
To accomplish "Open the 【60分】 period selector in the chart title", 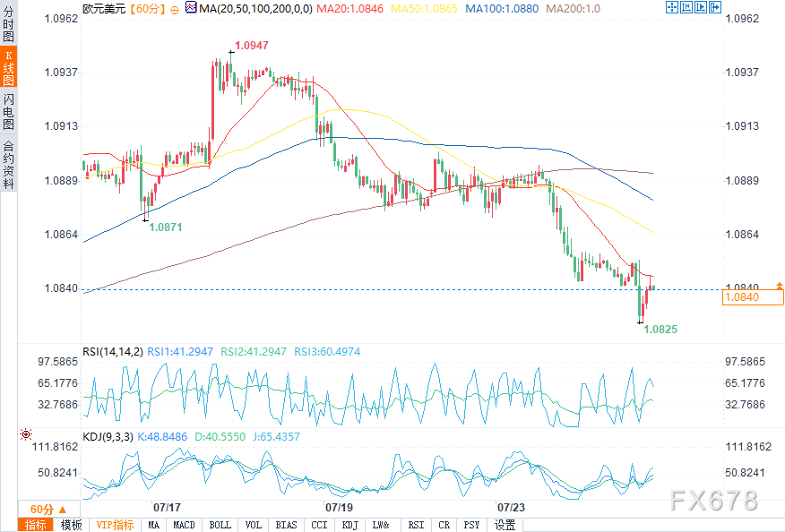I will coord(147,8).
